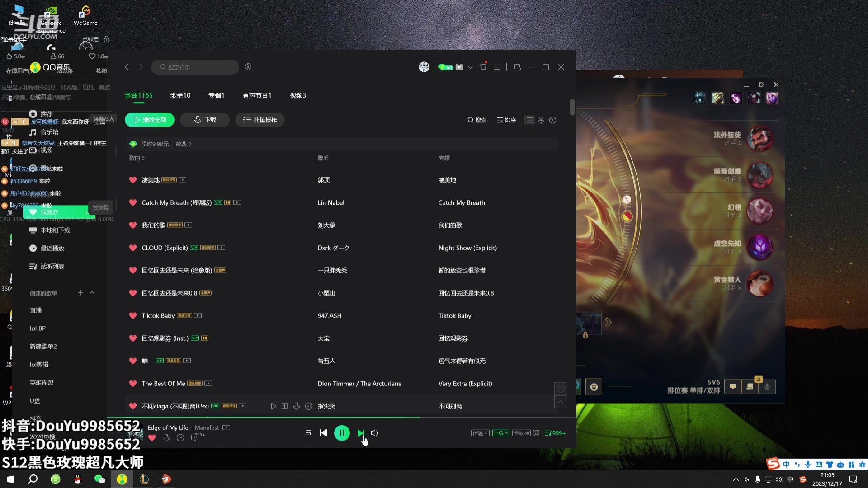Navigate forward with the right arrow

pyautogui.click(x=141, y=67)
